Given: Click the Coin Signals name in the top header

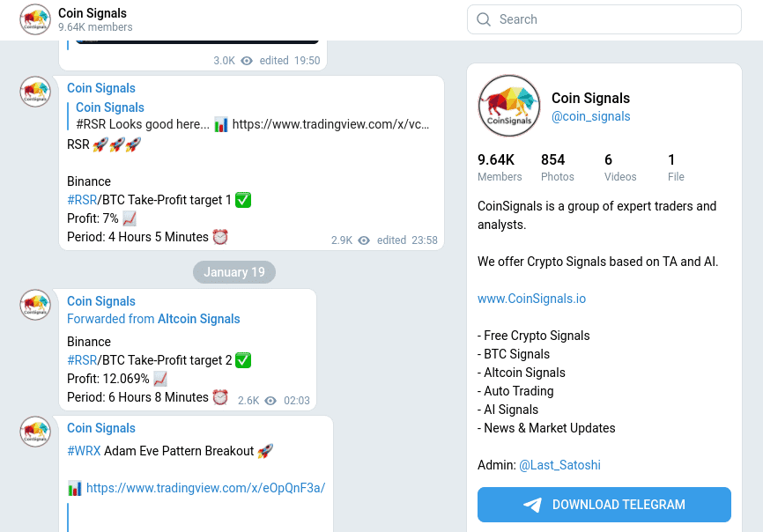Looking at the screenshot, I should coord(92,13).
